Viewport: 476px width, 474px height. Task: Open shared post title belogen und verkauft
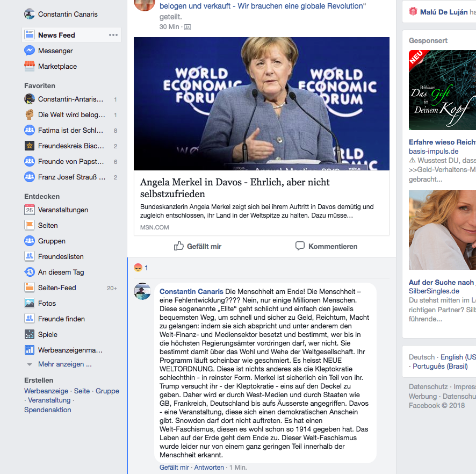pos(262,6)
